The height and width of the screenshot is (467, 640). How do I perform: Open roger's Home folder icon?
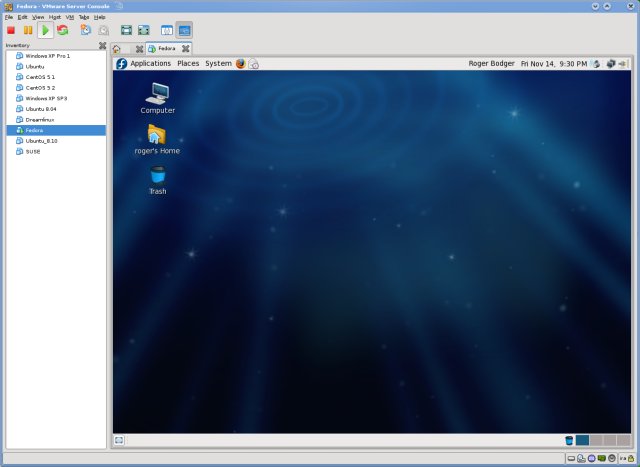pyautogui.click(x=157, y=139)
